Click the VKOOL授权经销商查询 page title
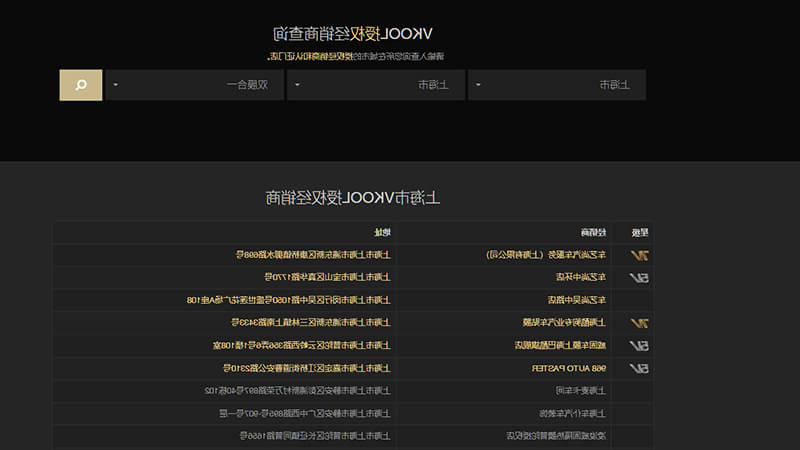800x450 pixels. (x=353, y=34)
